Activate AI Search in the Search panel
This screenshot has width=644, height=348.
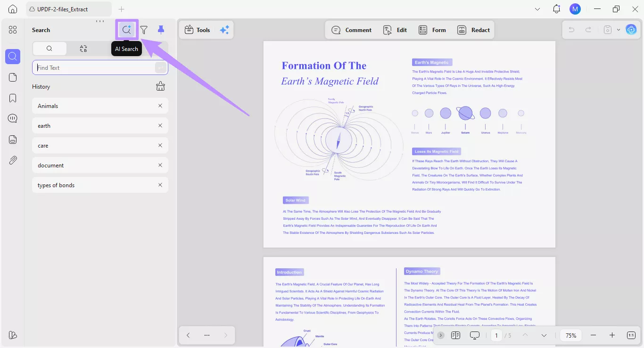(x=126, y=30)
